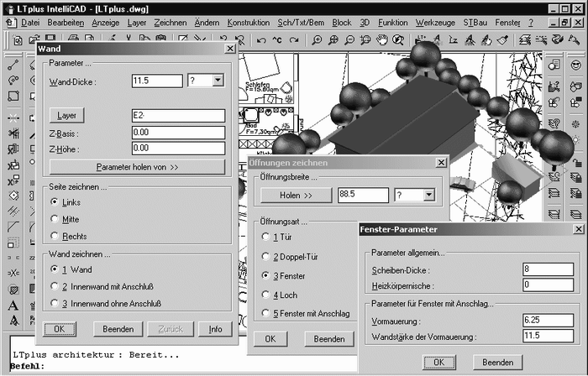Choose '1 Wand' radio option
The image size is (588, 376).
55,269
